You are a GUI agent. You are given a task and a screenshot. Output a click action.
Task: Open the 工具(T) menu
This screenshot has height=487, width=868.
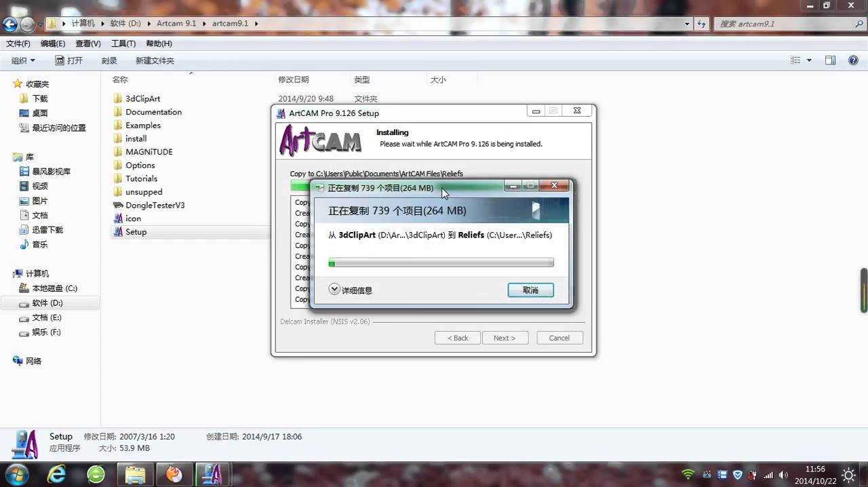pyautogui.click(x=123, y=43)
